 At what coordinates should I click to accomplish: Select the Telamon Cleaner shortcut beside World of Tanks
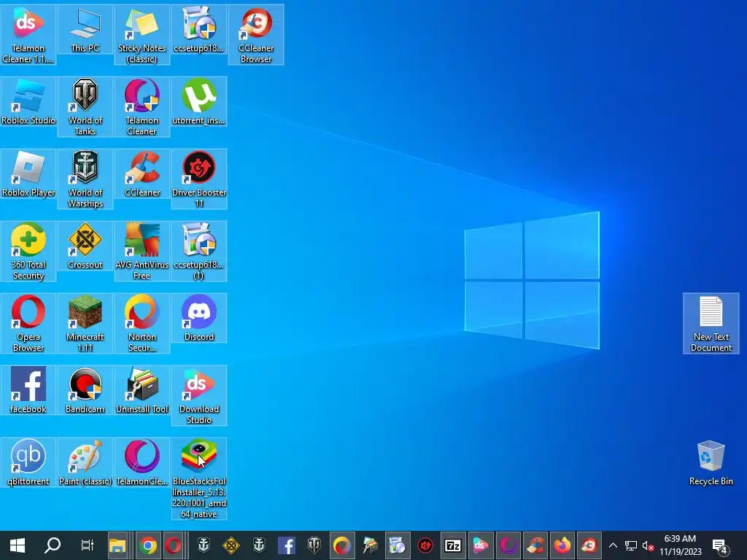point(142,106)
